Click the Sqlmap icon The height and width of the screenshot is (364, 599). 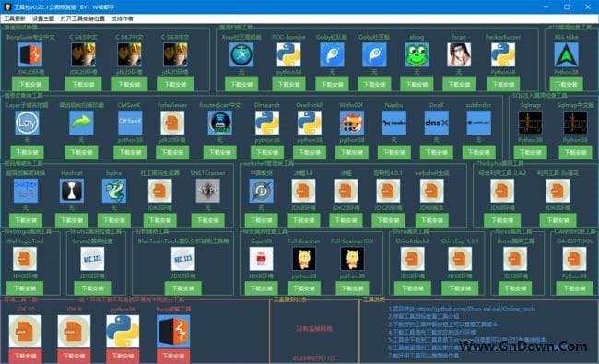pyautogui.click(x=530, y=123)
